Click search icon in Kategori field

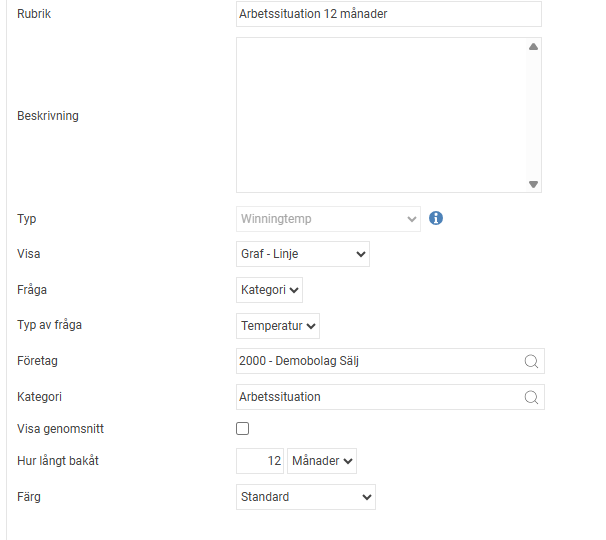coord(531,397)
